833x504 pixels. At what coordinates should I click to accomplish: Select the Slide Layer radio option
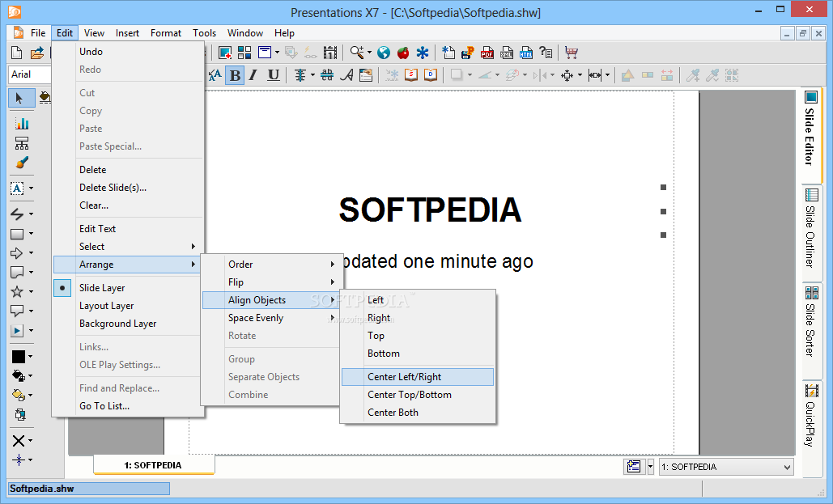tap(62, 288)
